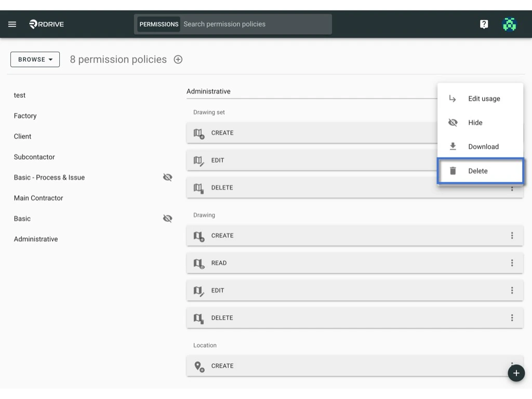Choose Hide from the open menu
Image resolution: width=532 pixels, height=399 pixels.
475,123
